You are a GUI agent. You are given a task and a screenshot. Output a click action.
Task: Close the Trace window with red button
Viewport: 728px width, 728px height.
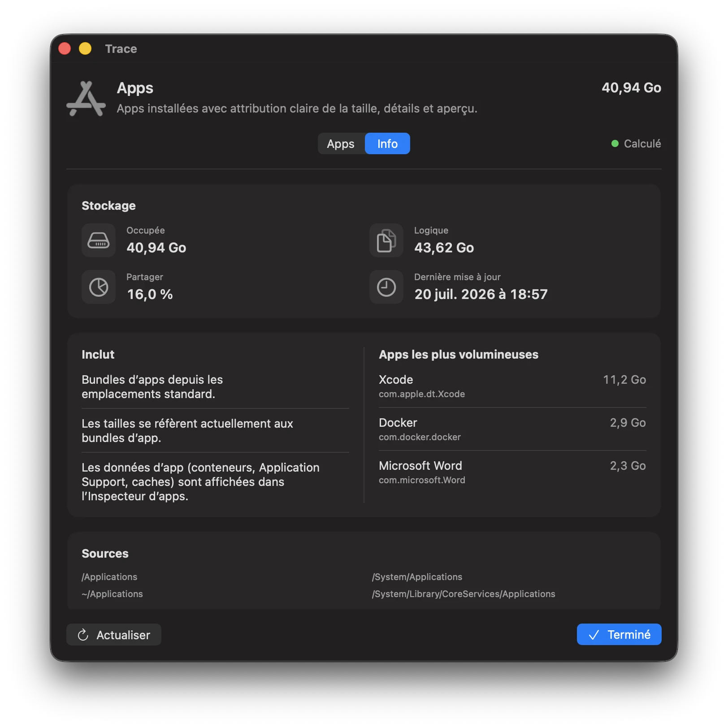(x=65, y=48)
